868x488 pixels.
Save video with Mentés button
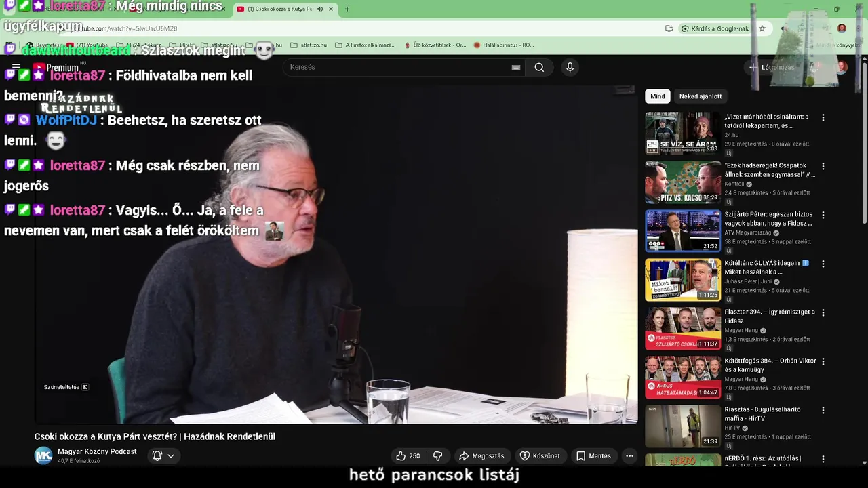coord(593,456)
